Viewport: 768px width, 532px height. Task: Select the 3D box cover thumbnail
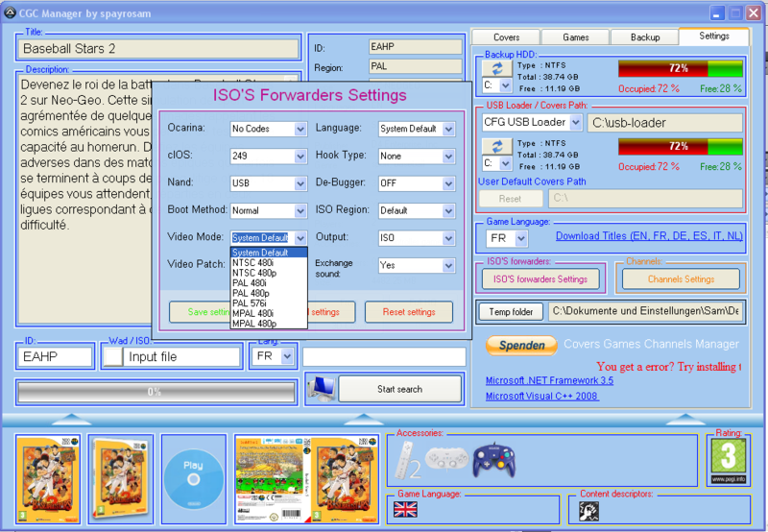pos(121,479)
